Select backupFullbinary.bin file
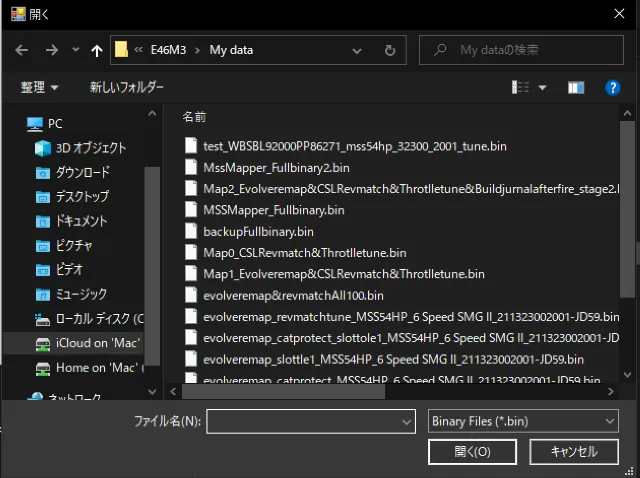The height and width of the screenshot is (478, 640). 249,231
